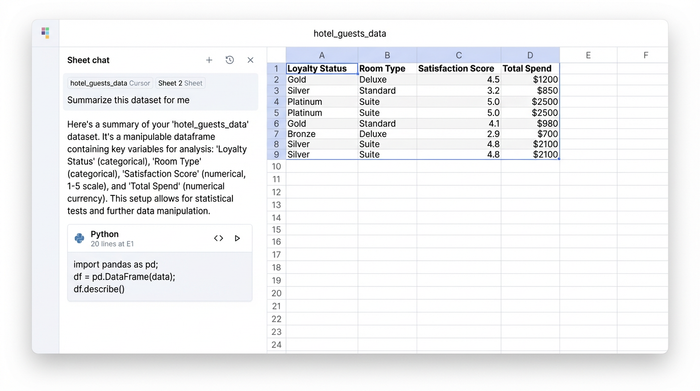Screen dimensions: 700x391
Task: Click the '2.9' satisfaction score cell
Action: pyautogui.click(x=458, y=134)
